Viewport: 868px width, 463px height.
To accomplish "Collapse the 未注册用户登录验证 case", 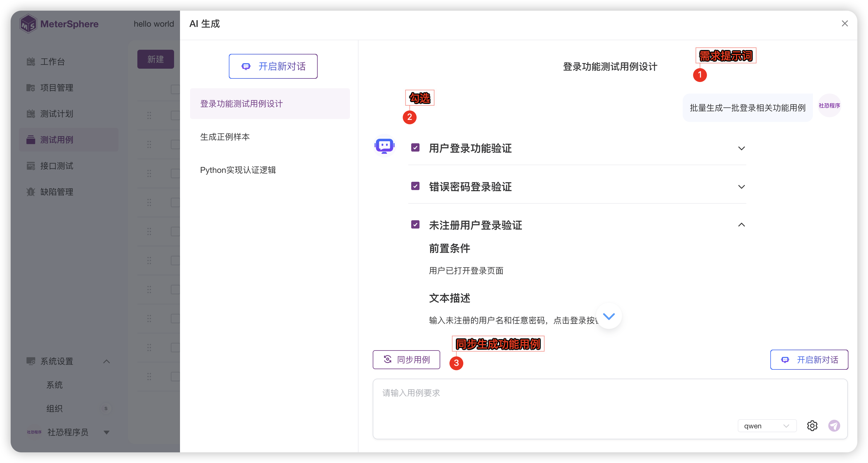I will coord(741,225).
